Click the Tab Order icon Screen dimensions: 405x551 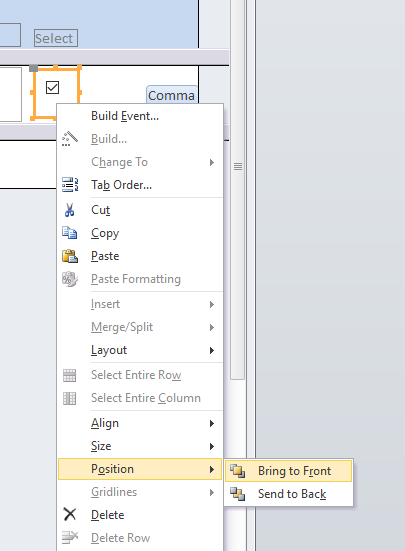click(x=70, y=184)
